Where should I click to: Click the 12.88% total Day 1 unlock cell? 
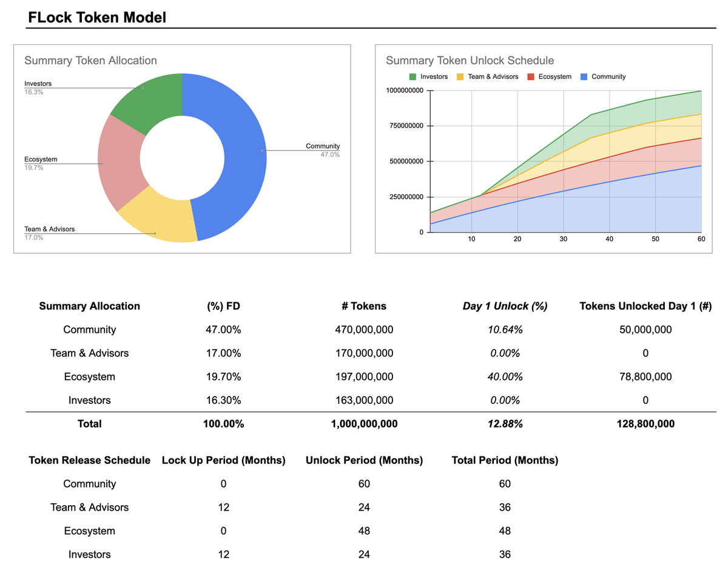[x=505, y=424]
